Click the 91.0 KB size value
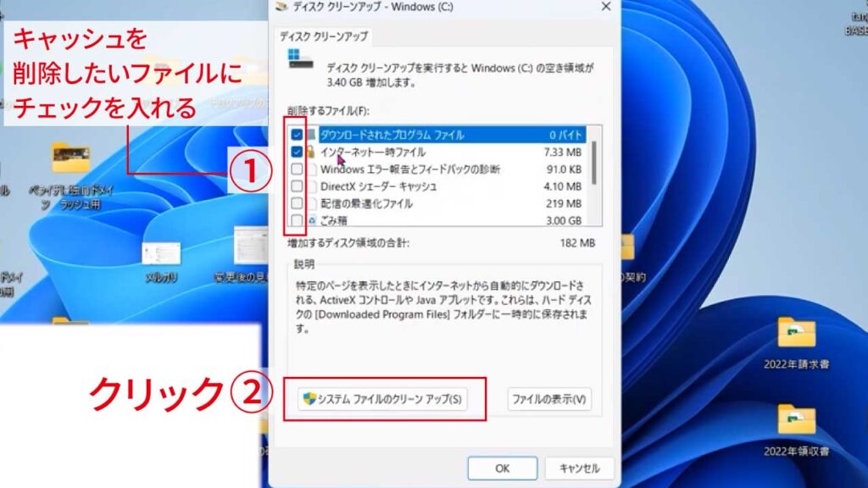868x488 pixels. (x=564, y=169)
